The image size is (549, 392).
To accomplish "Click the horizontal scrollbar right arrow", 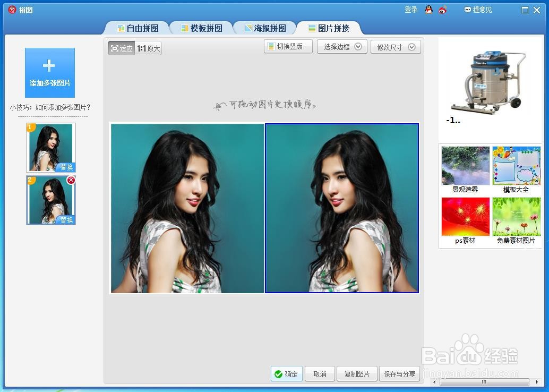I will (x=537, y=382).
